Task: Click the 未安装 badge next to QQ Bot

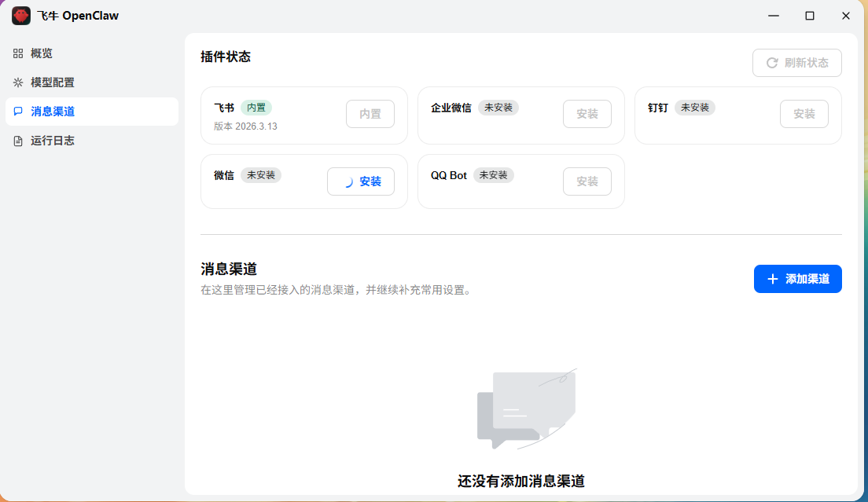Action: tap(493, 175)
